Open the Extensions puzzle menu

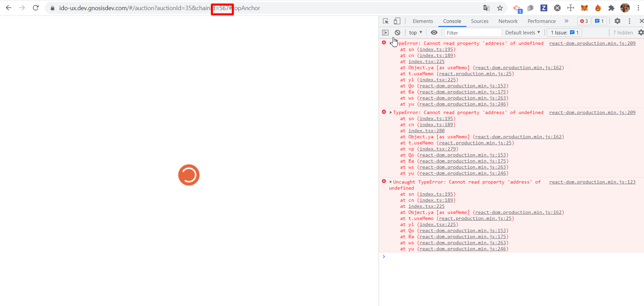click(611, 8)
